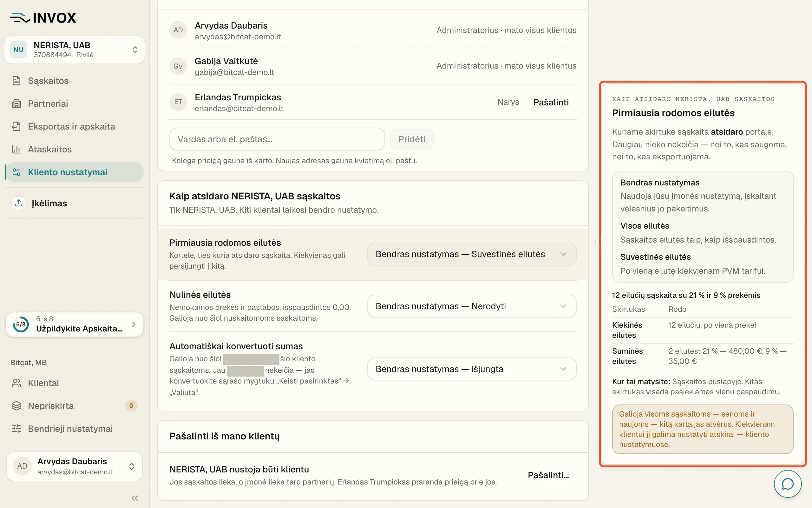Click the Partneriai building icon
The image size is (812, 508).
pyautogui.click(x=16, y=104)
